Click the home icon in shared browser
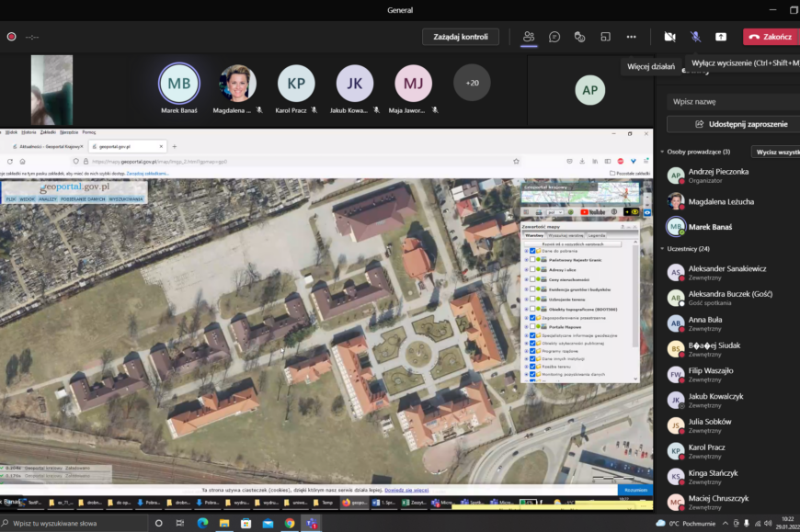This screenshot has width=800, height=532. click(x=22, y=161)
